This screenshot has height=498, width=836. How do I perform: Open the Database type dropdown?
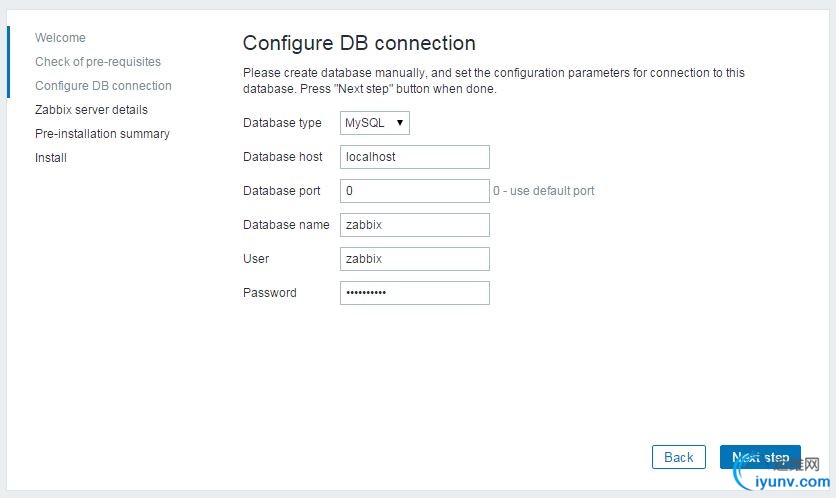[x=375, y=123]
